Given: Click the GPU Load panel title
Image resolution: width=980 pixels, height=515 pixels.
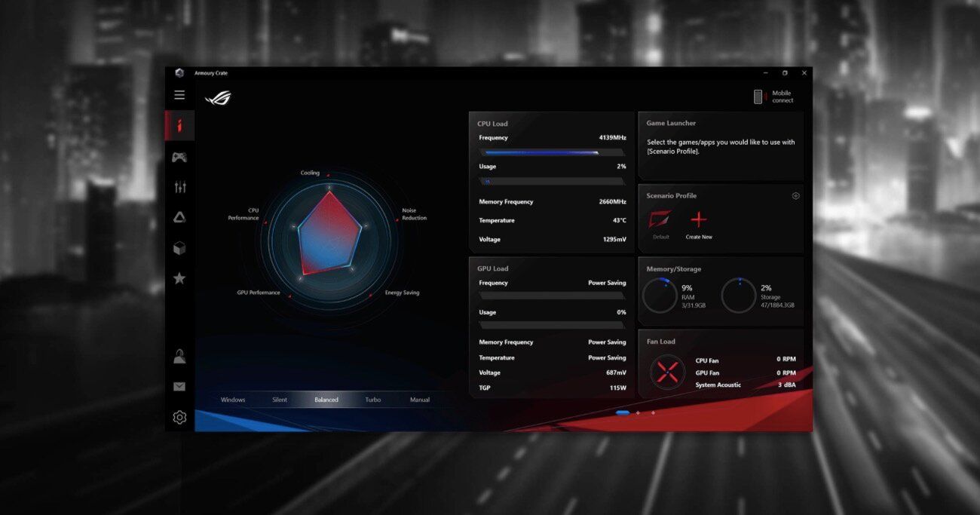Looking at the screenshot, I should pos(493,268).
